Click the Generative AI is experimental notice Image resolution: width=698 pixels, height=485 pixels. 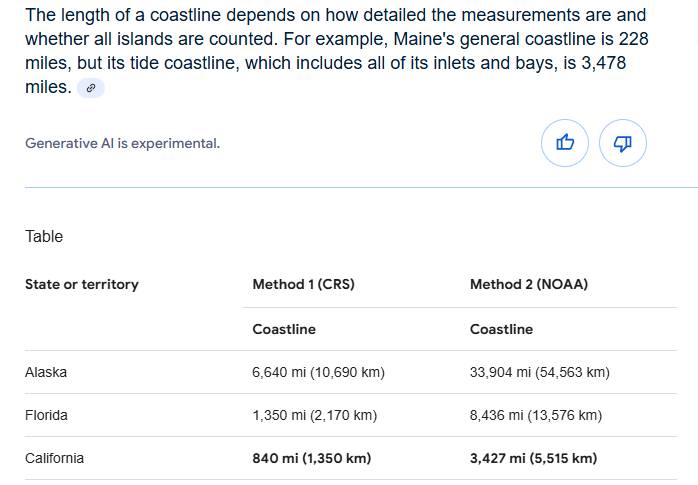pyautogui.click(x=122, y=143)
